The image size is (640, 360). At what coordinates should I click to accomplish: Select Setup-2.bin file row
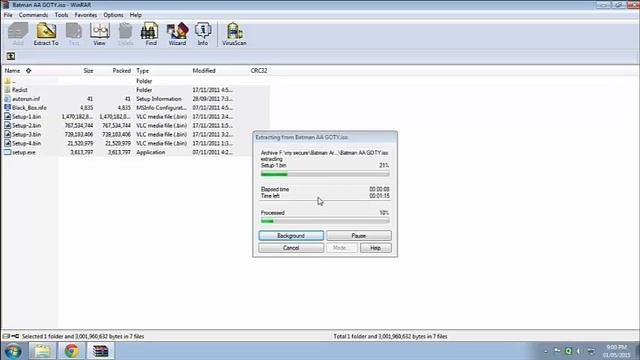pos(136,125)
